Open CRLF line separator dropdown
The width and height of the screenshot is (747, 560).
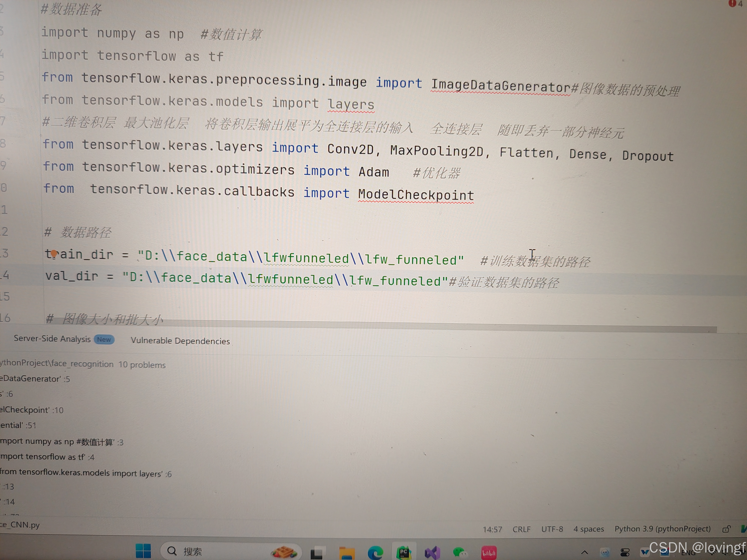coord(521,529)
